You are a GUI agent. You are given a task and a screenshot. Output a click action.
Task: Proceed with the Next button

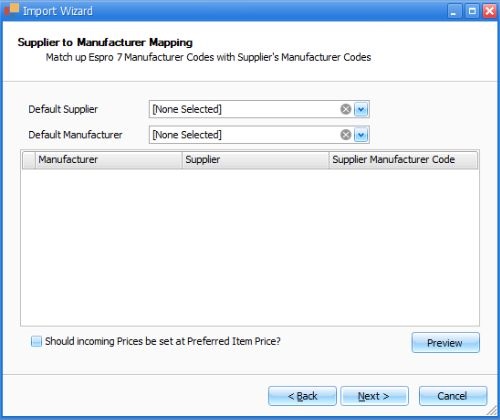tap(374, 396)
